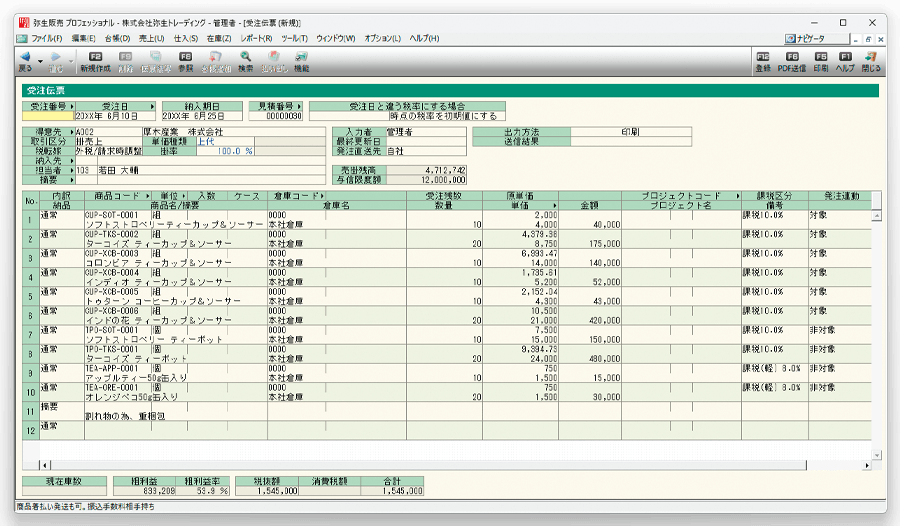Open the 編集(E) menu

click(83, 38)
